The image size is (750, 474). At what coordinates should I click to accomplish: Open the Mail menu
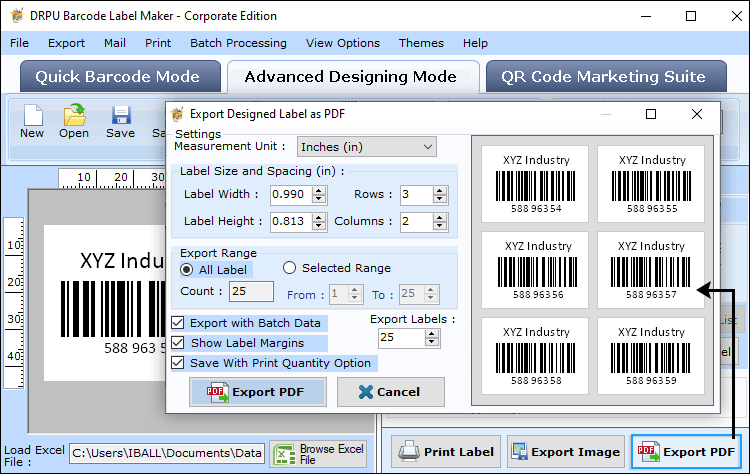[115, 43]
